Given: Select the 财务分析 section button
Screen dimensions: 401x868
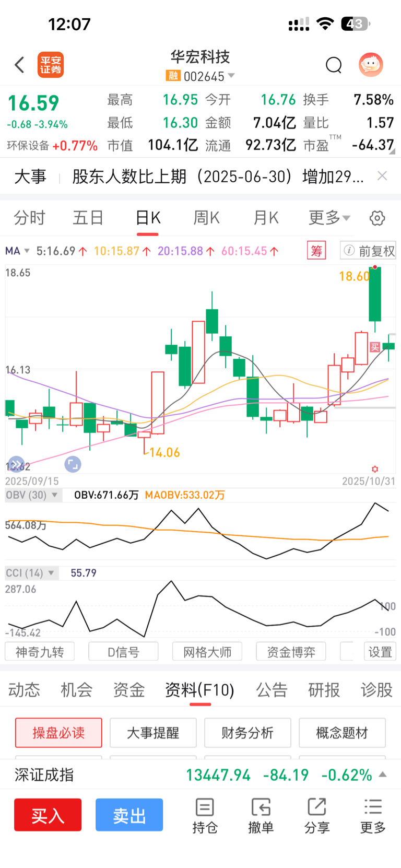Looking at the screenshot, I should [x=247, y=733].
